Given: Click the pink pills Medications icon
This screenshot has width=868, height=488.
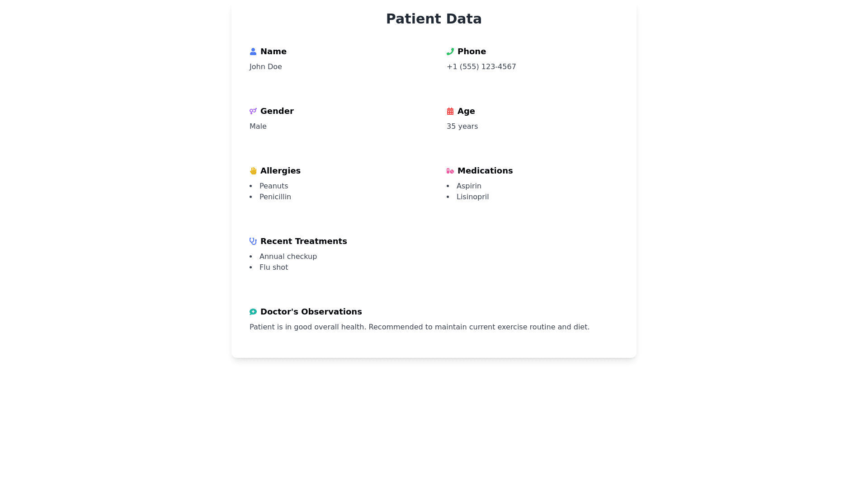Looking at the screenshot, I should coord(450,171).
